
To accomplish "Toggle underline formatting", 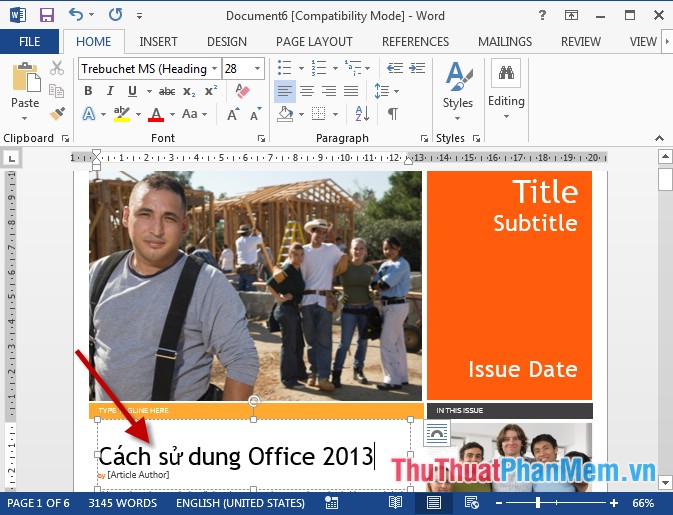I will pyautogui.click(x=132, y=91).
